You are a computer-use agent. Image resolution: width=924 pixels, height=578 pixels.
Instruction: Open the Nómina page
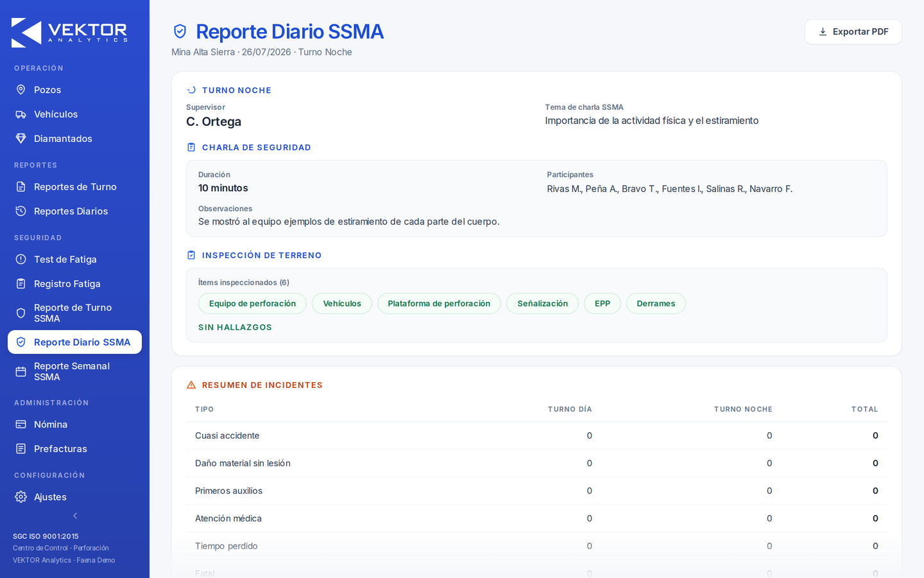click(74, 425)
